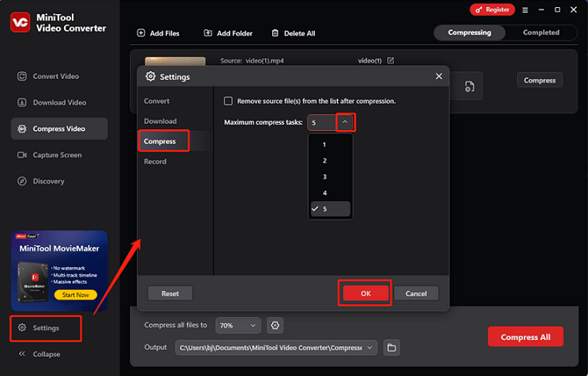This screenshot has width=588, height=376.
Task: Click the MiniTool Video Converter logo icon
Action: point(20,22)
